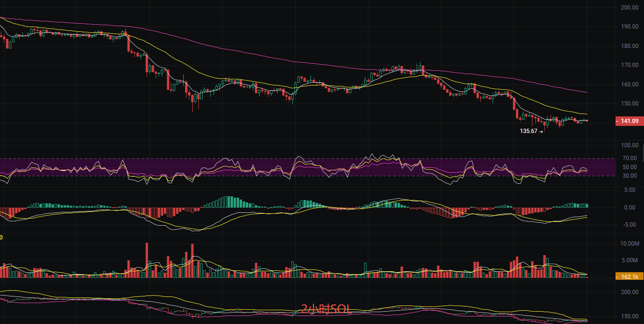Select the RSI 70.00 overbought level label
The height and width of the screenshot is (324, 644).
point(629,158)
